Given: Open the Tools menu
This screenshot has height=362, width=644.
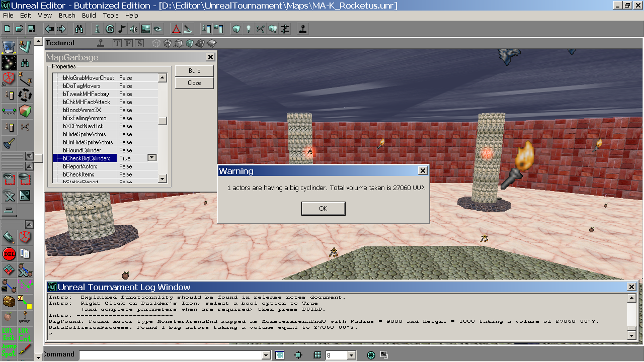Looking at the screenshot, I should [111, 16].
